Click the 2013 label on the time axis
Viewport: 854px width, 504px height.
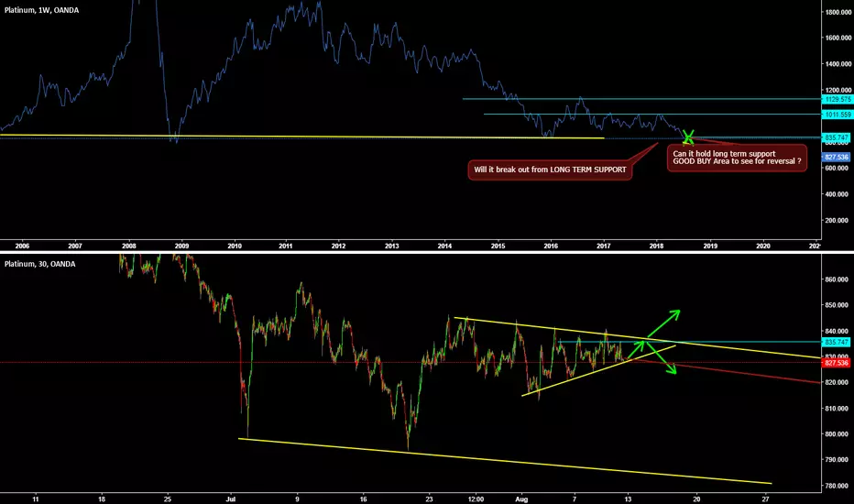(x=391, y=247)
